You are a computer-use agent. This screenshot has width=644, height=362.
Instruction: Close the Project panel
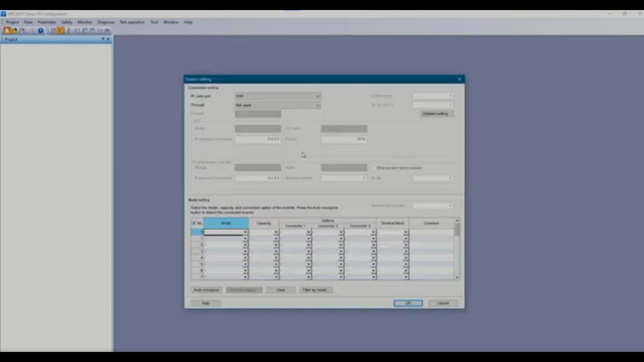click(x=108, y=39)
